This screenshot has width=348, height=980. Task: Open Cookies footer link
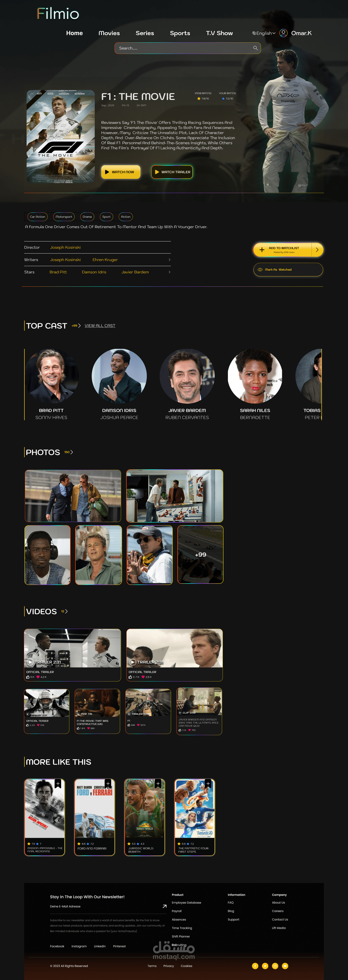click(x=187, y=966)
